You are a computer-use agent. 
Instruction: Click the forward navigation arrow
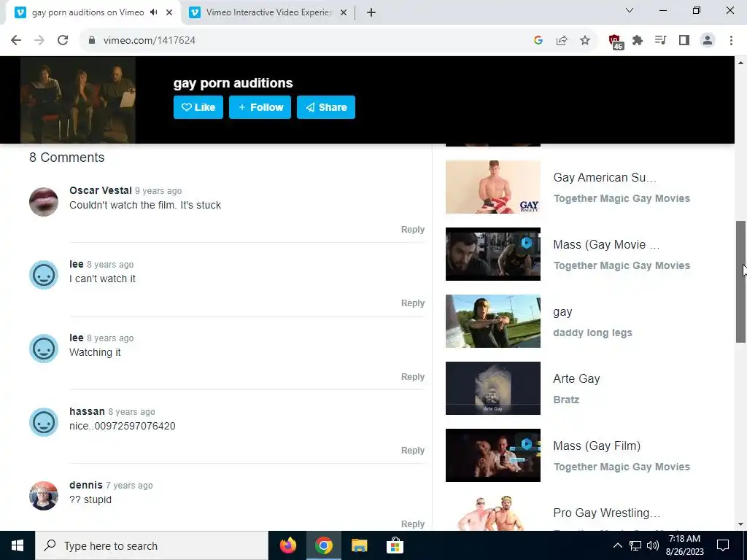tap(39, 41)
